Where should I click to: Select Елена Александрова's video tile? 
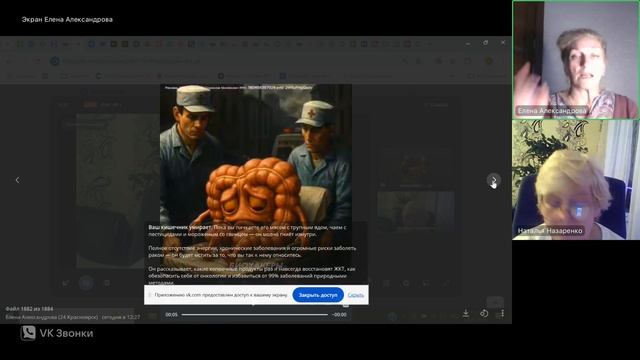576,60
